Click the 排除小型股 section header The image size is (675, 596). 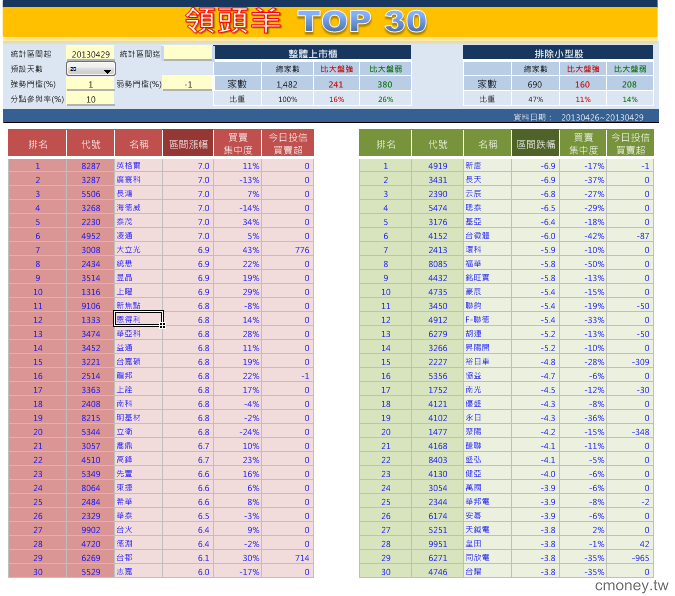pyautogui.click(x=558, y=53)
